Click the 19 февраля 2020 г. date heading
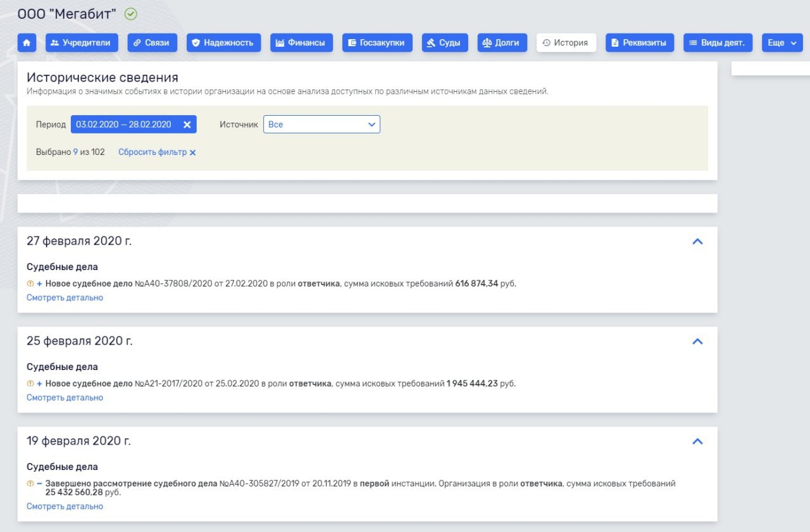 coord(78,441)
